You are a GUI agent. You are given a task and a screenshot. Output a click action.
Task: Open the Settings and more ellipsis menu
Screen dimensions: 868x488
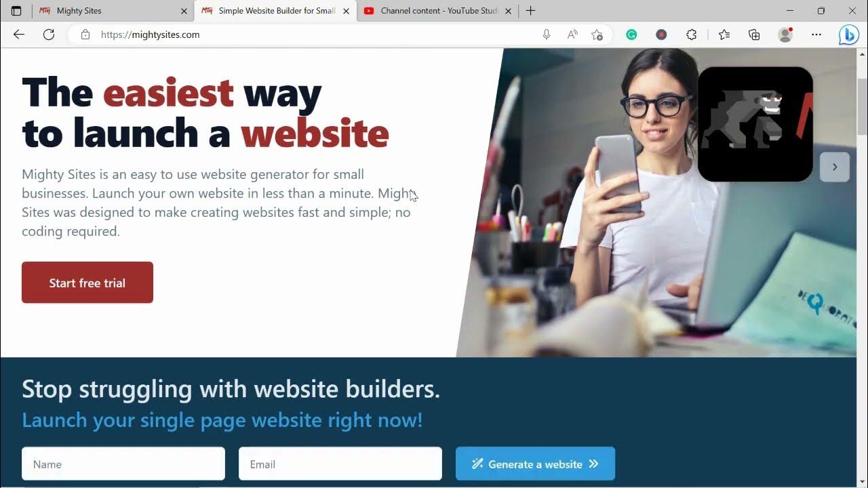pos(816,35)
